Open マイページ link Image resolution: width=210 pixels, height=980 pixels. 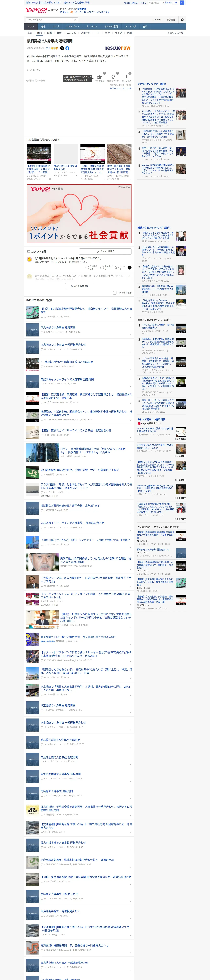click(157, 20)
